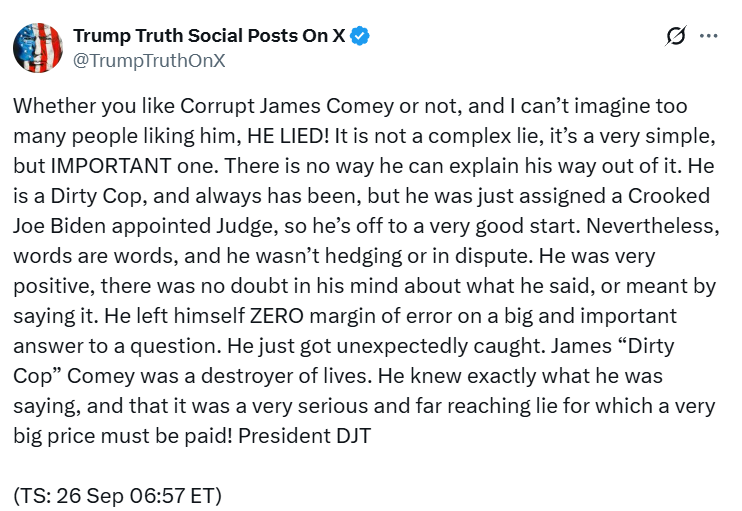This screenshot has height=511, width=742.
Task: Open the three-dot more options menu
Action: [x=708, y=36]
